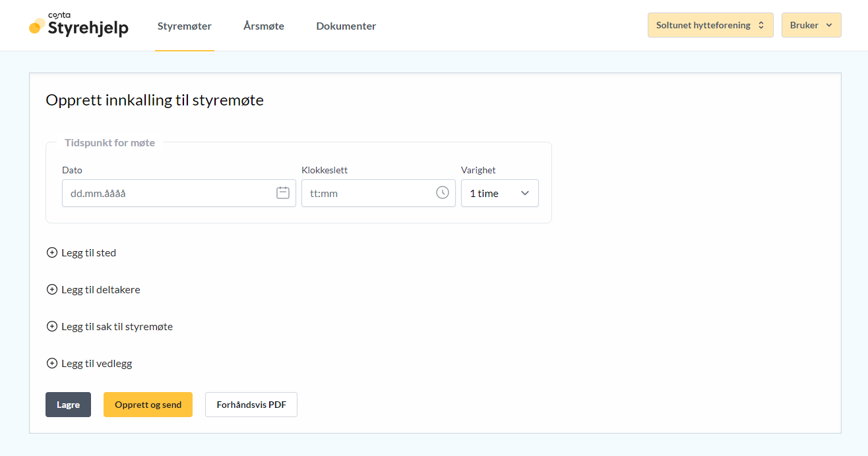The image size is (868, 456).
Task: Click the Forhåndsvis PDF button
Action: (x=251, y=405)
